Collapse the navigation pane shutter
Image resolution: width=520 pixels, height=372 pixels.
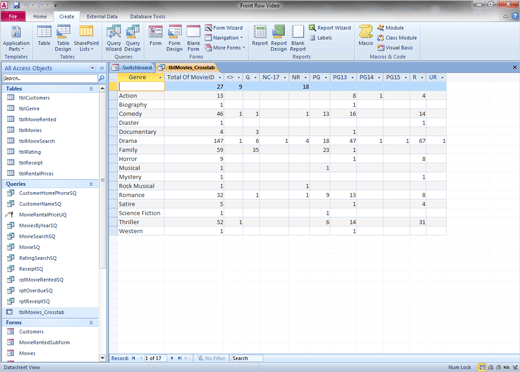point(102,68)
